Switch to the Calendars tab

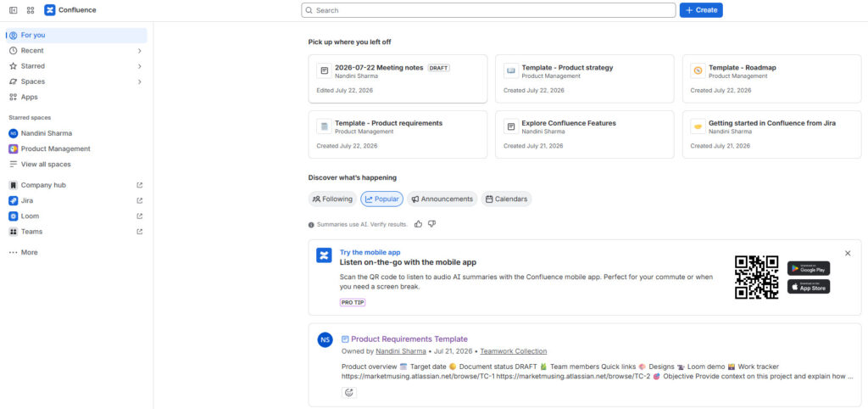pyautogui.click(x=506, y=199)
